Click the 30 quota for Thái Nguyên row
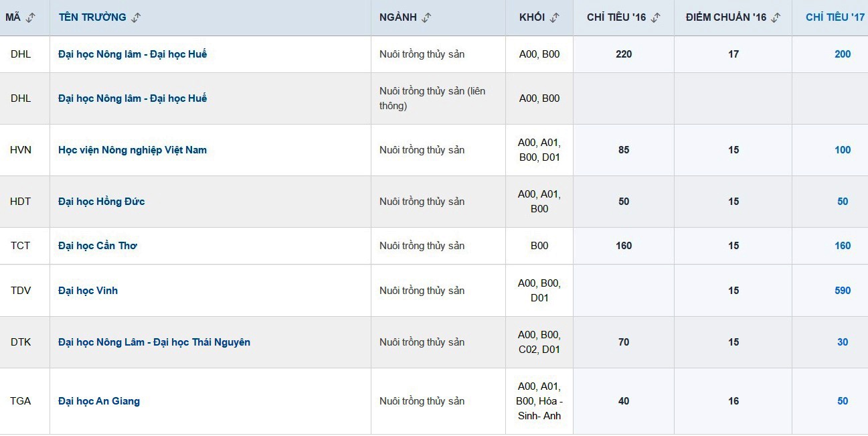The image size is (868, 436). click(x=843, y=342)
